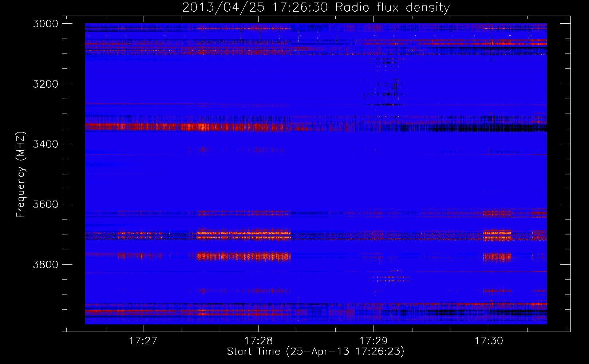Click the "Frequency (MHZ)" axis label
Image resolution: width=589 pixels, height=364 pixels.
click(x=21, y=175)
